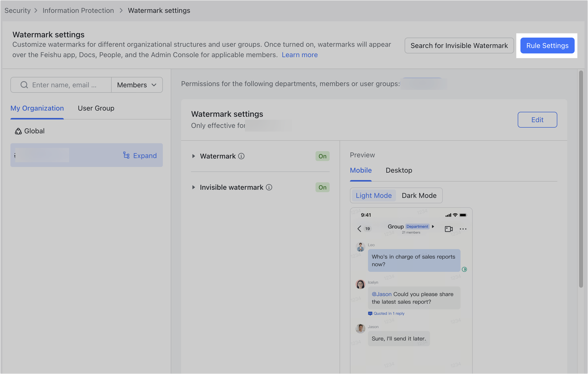Image resolution: width=588 pixels, height=374 pixels.
Task: Click the video call icon in chat preview
Action: [x=448, y=229]
